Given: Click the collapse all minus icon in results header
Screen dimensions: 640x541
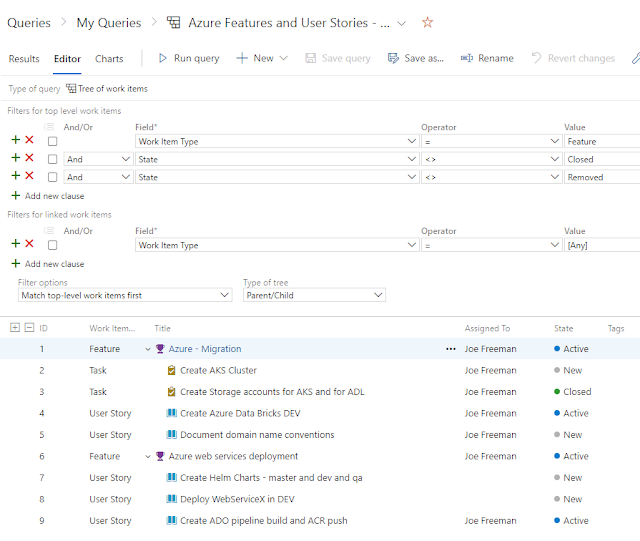Looking at the screenshot, I should click(28, 328).
